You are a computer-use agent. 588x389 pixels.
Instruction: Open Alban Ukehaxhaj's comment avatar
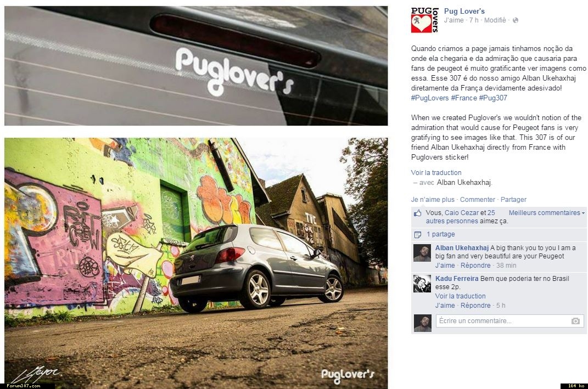coord(422,253)
